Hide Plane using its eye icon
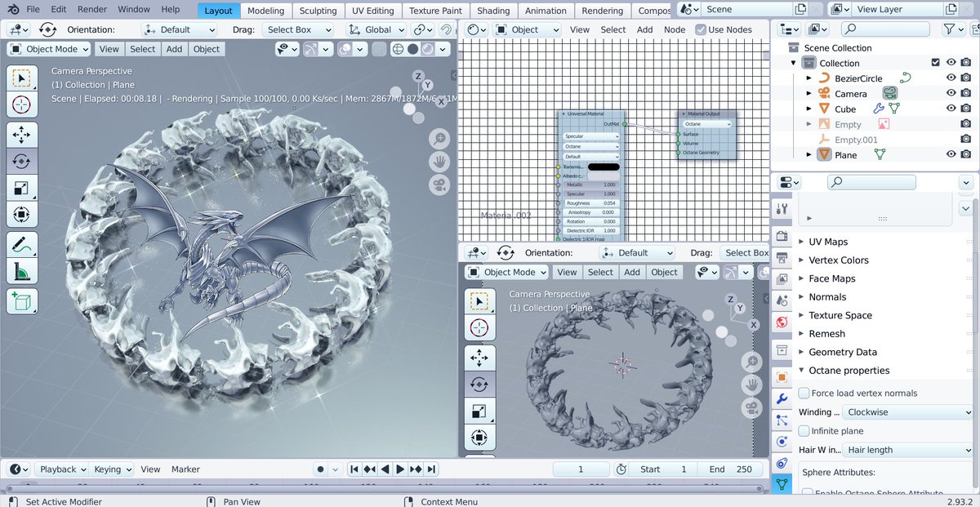 click(951, 154)
